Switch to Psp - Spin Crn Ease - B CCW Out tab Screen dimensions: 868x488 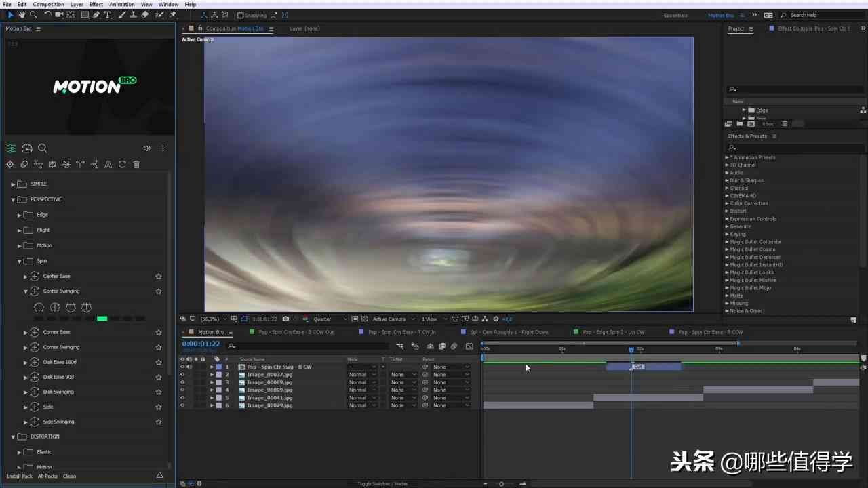(296, 332)
